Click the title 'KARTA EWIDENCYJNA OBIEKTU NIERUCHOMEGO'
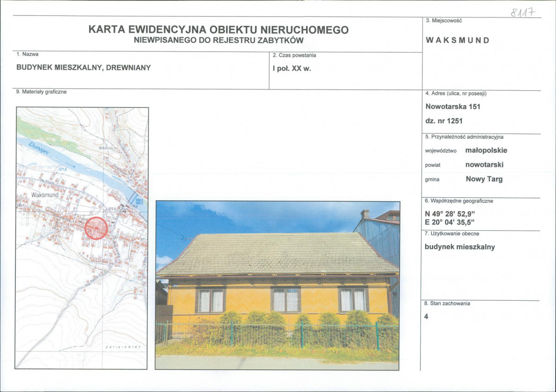This screenshot has width=556, height=392. (x=218, y=30)
